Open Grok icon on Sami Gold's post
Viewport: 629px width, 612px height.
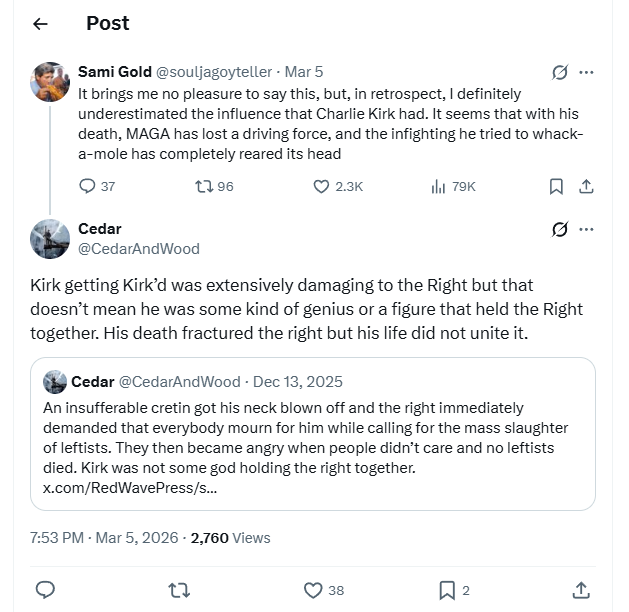tap(560, 72)
